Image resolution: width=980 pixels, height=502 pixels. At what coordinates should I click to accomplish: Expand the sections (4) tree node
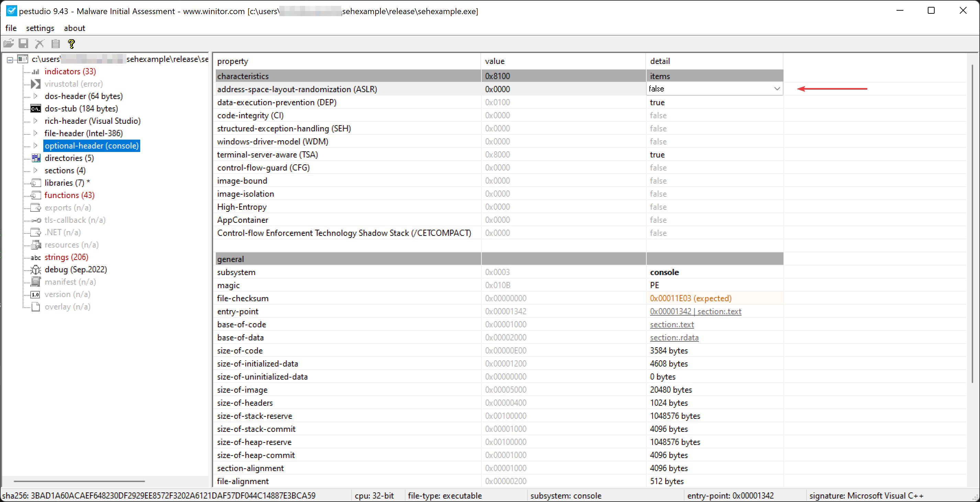click(35, 170)
